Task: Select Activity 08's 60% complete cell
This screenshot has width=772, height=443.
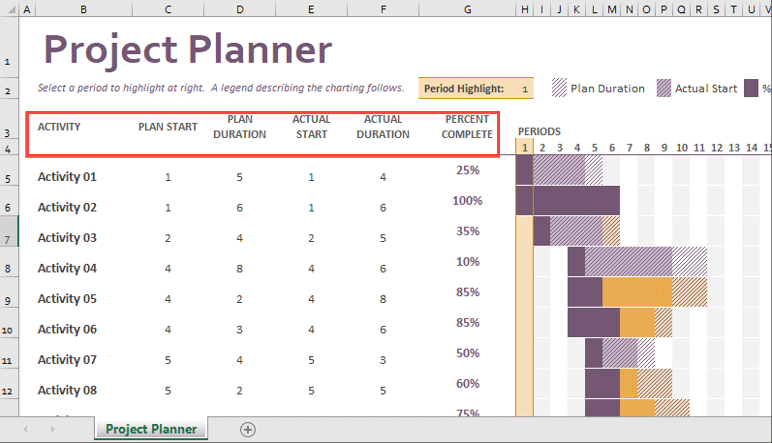Action: (468, 384)
